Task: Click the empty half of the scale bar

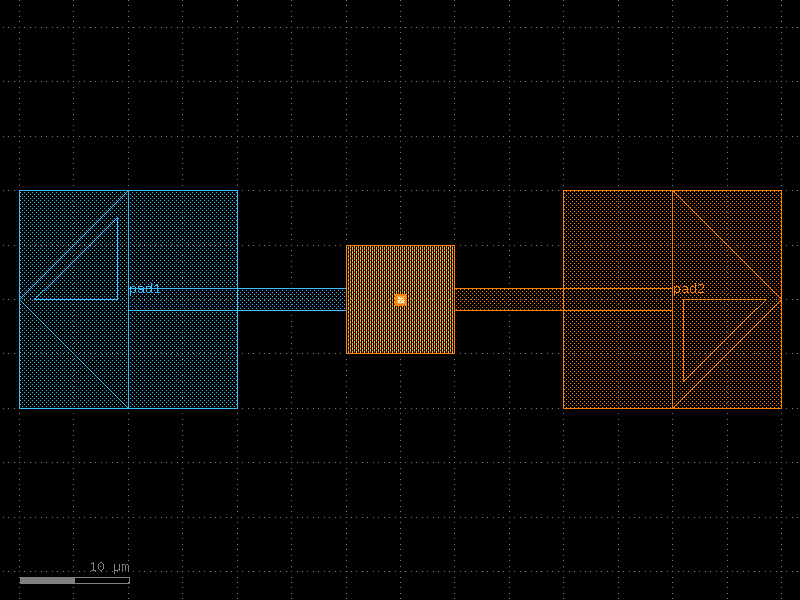Action: 102,580
